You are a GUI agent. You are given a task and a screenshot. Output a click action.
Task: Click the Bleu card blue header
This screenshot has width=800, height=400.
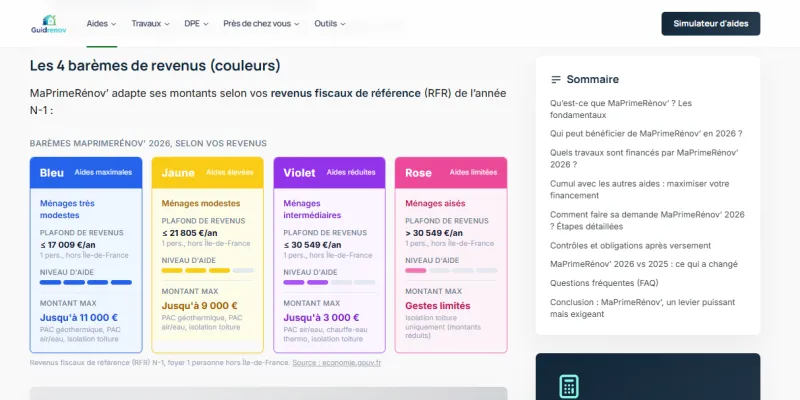pos(86,173)
